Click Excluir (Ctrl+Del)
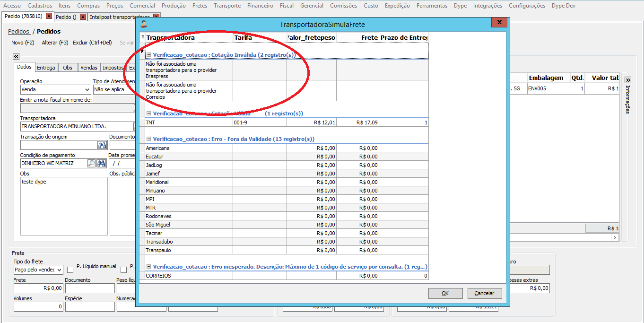Image resolution: width=644 pixels, height=323 pixels. coord(92,43)
